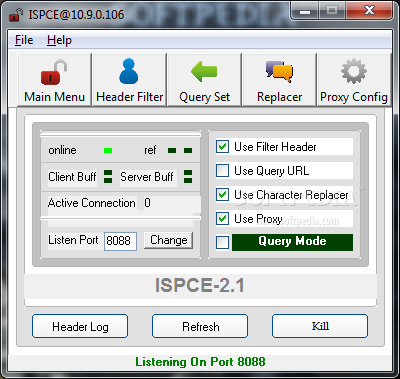Image resolution: width=400 pixels, height=379 pixels.
Task: Enable the Use Query URL checkbox
Action: (x=222, y=171)
